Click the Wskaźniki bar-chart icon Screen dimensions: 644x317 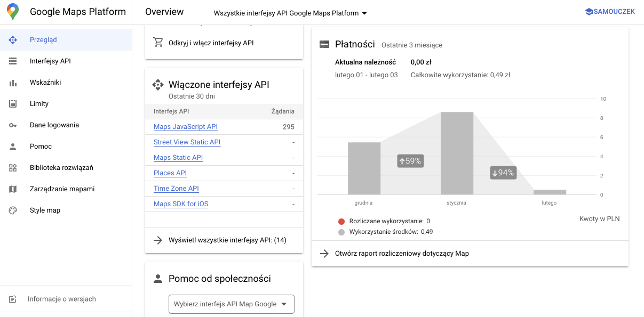tap(13, 82)
